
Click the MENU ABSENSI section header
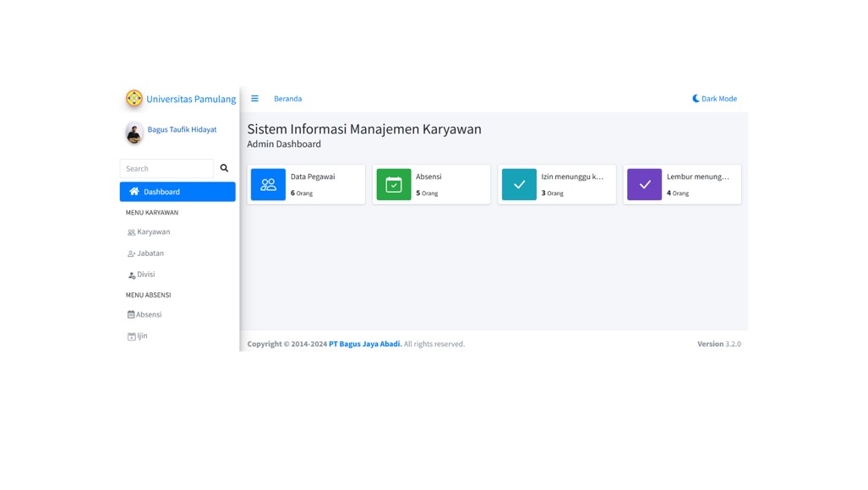coord(149,295)
